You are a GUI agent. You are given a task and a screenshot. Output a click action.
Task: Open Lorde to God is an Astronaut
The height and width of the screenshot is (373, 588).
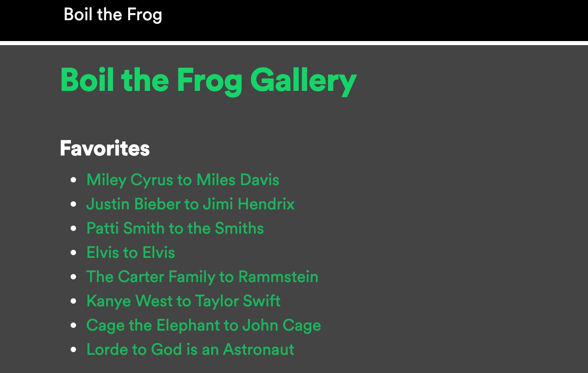point(190,349)
